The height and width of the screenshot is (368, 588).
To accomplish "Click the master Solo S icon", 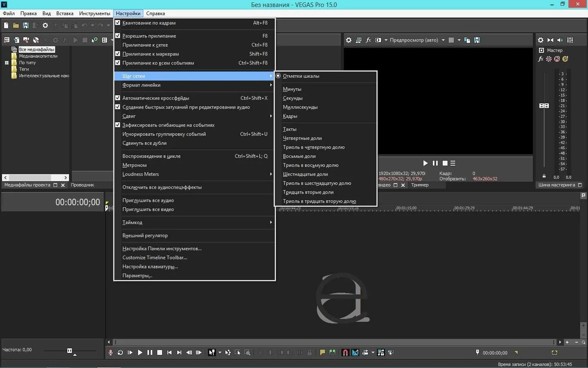I will (x=565, y=59).
